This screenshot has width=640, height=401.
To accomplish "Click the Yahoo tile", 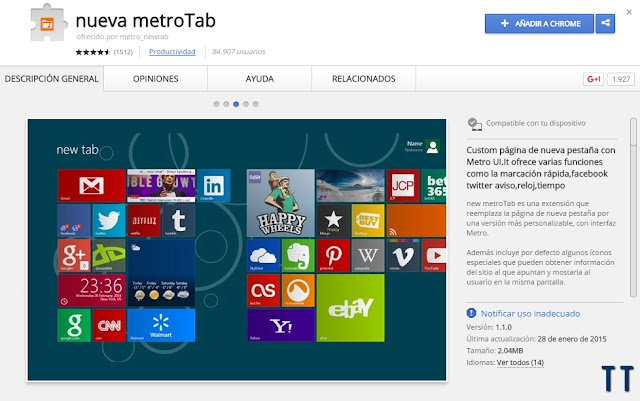I will [281, 325].
